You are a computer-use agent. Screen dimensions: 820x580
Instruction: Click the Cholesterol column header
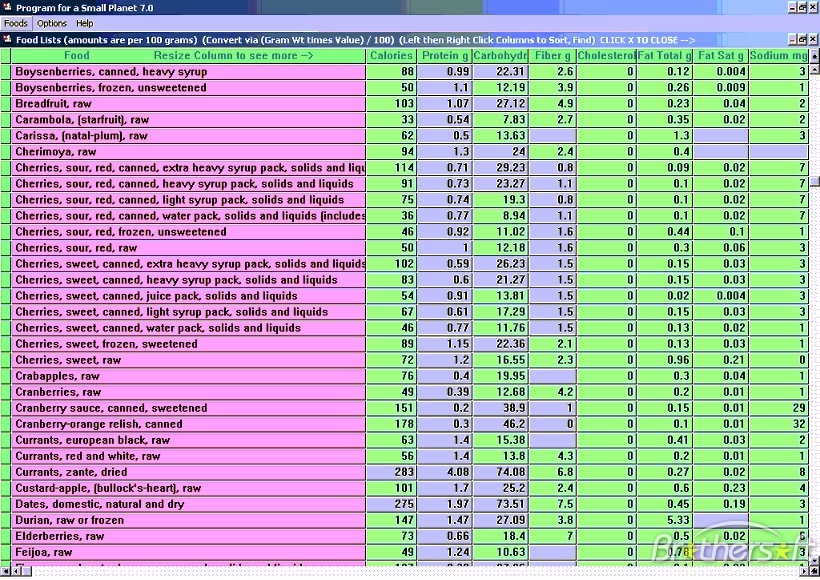click(607, 55)
